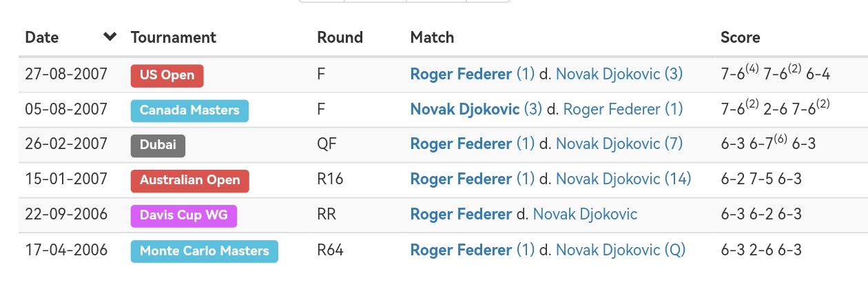
Task: Sort by the Date column header
Action: pyautogui.click(x=41, y=37)
